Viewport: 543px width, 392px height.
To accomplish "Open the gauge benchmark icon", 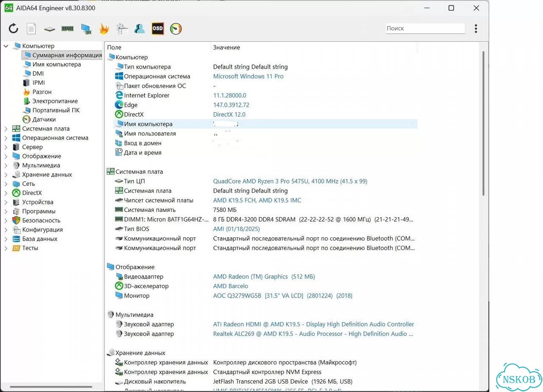I will click(x=176, y=28).
